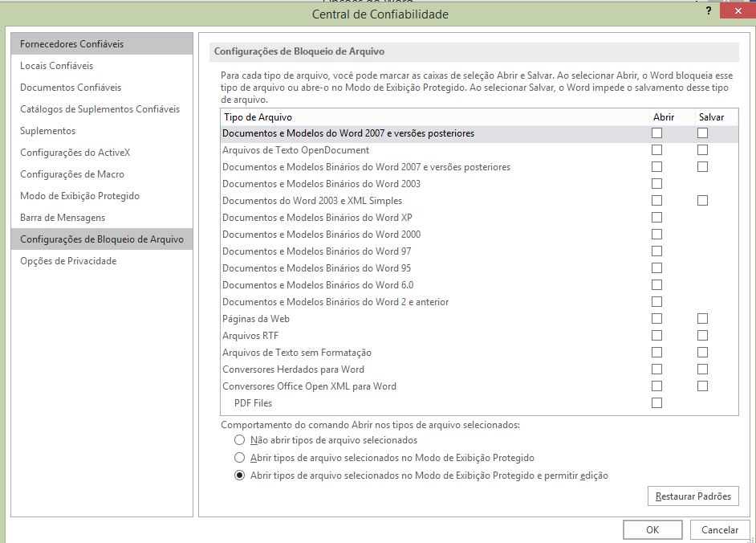Select the Conversores Herdados para Word row

[x=479, y=369]
